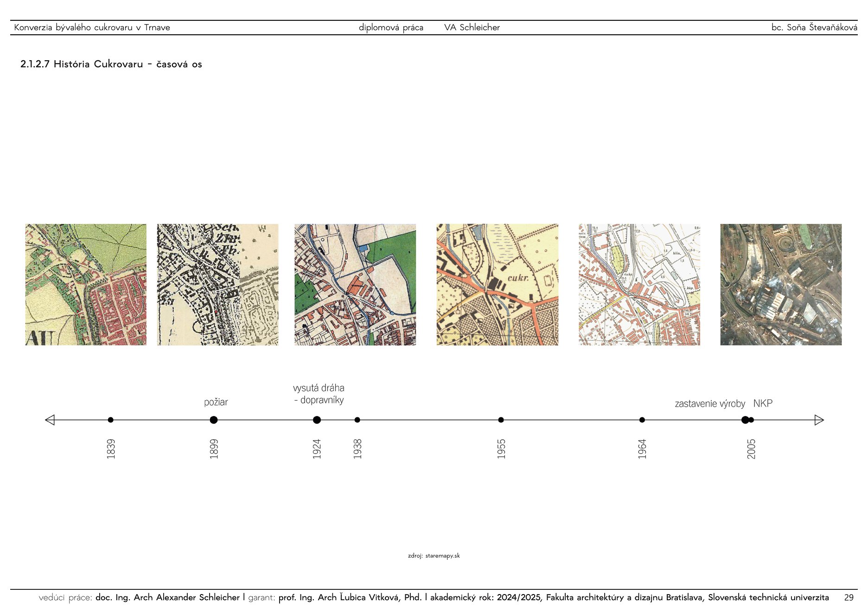Click the yellow map labeled cukr.
This screenshot has height=614, width=868.
click(497, 285)
